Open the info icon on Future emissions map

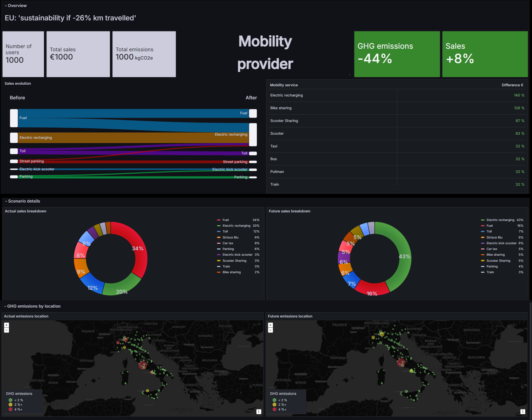coord(522,412)
